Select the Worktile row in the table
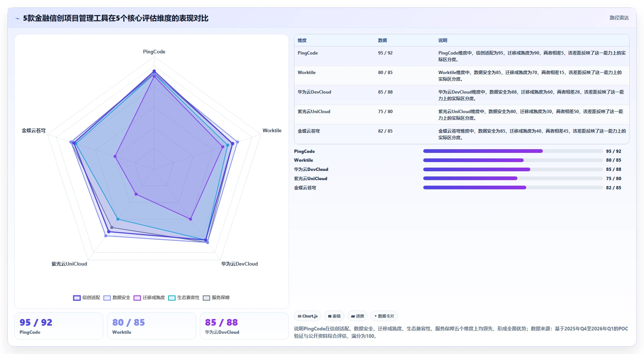The width and height of the screenshot is (644, 354). tap(461, 76)
